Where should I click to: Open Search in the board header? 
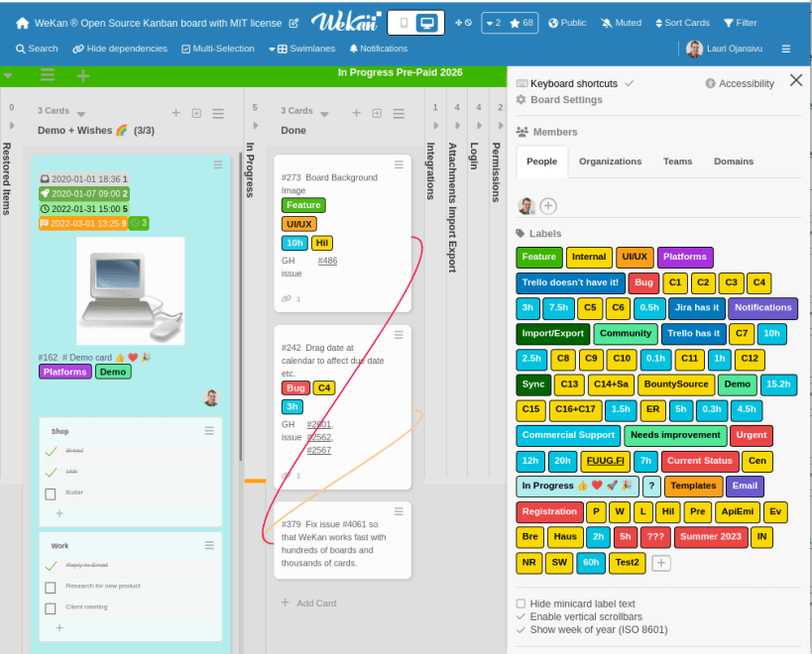(37, 49)
